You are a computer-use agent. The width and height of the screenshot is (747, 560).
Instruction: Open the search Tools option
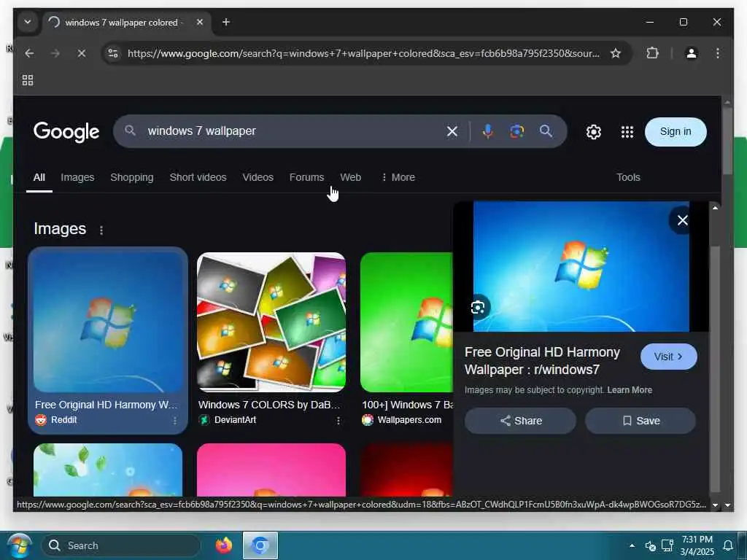(x=628, y=178)
